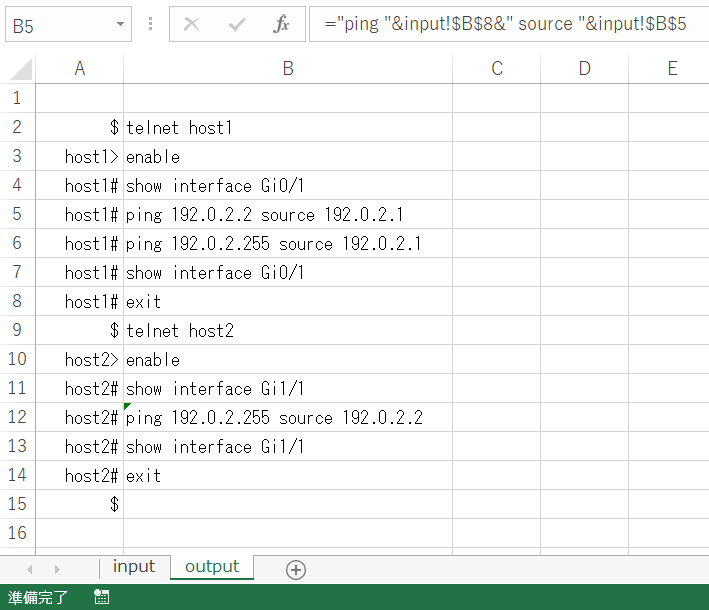Click 'host2>' prompt in cell A10
Screen dimensions: 709x610
pyautogui.click(x=91, y=359)
